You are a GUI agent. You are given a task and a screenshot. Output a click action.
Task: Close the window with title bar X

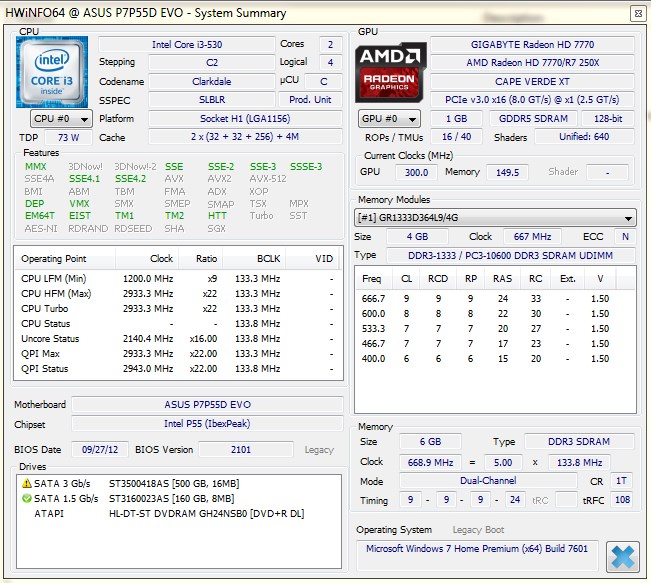(x=638, y=14)
